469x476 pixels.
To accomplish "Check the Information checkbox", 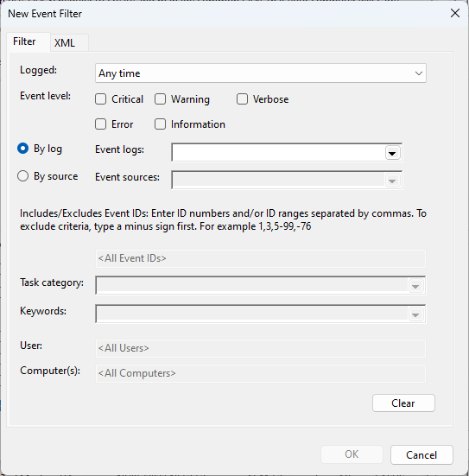I will [160, 124].
